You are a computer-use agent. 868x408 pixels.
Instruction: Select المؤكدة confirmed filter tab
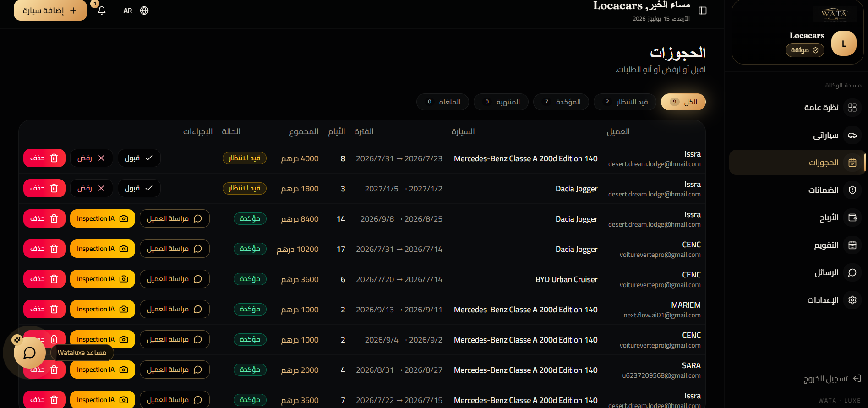(x=561, y=102)
